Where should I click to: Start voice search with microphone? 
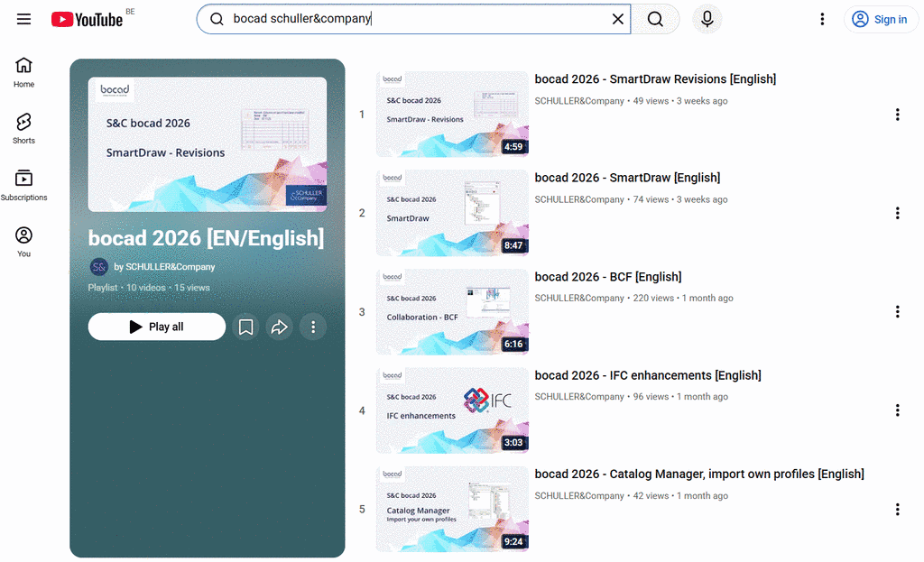[x=707, y=19]
